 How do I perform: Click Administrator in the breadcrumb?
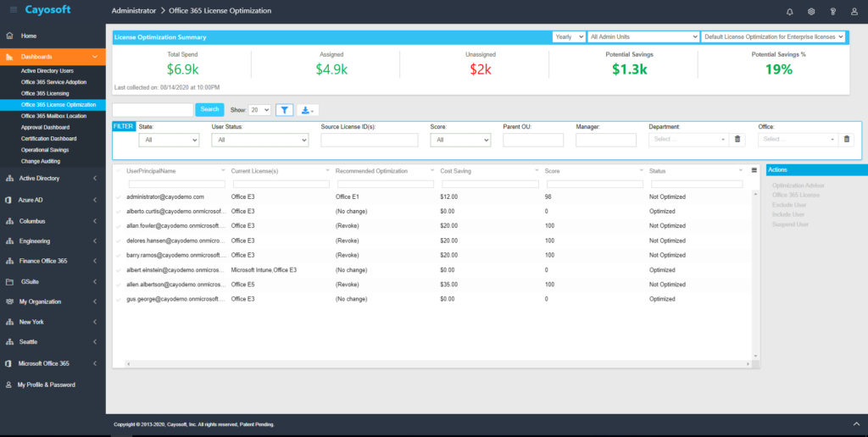(134, 10)
